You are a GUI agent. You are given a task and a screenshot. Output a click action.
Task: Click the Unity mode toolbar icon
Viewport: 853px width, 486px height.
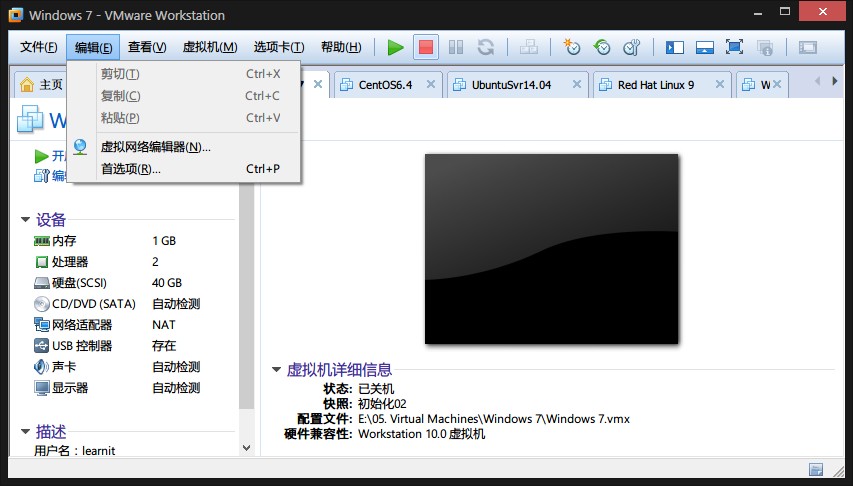pos(765,48)
